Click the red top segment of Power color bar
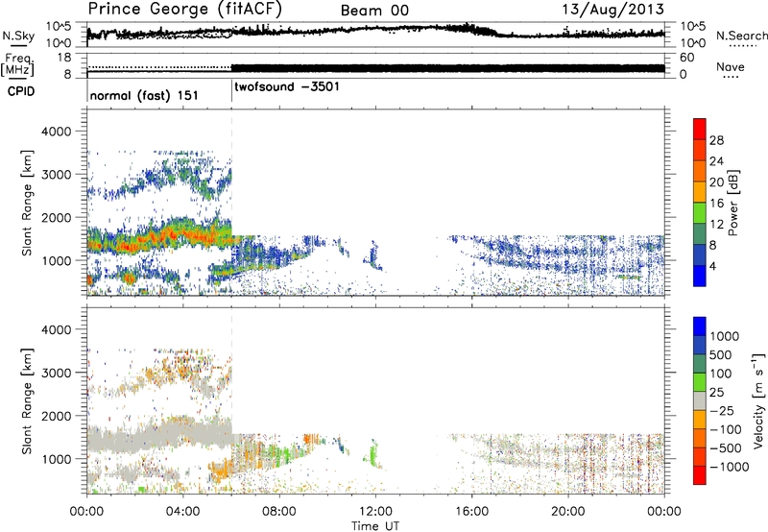This screenshot has height=532, width=768. tap(700, 130)
